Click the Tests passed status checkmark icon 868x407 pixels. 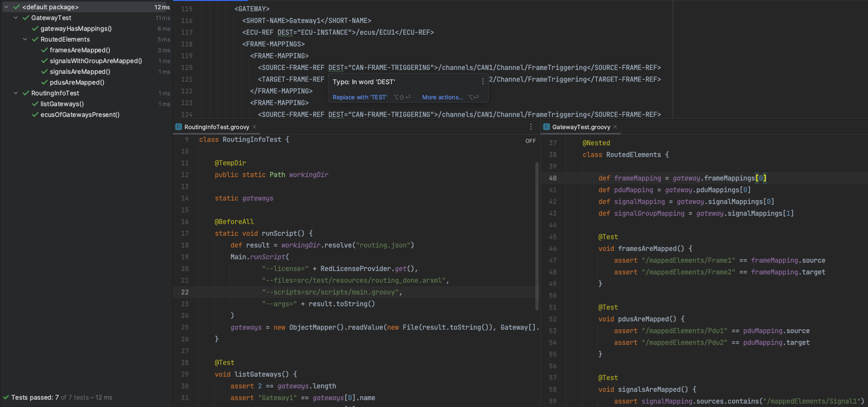point(6,397)
